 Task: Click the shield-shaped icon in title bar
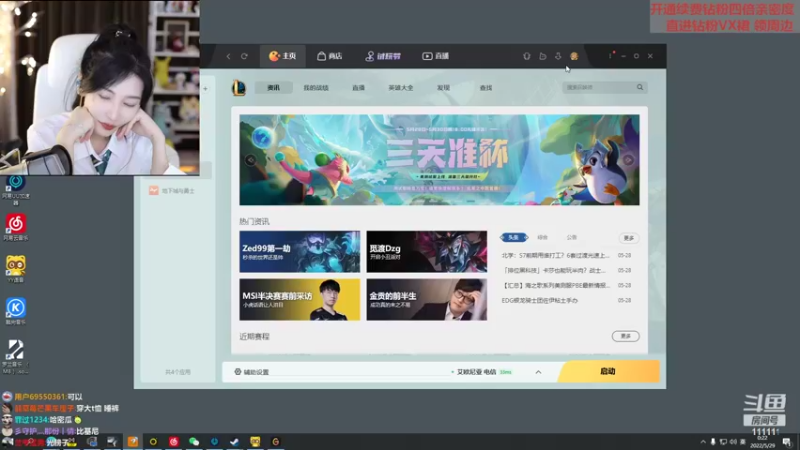tap(527, 56)
